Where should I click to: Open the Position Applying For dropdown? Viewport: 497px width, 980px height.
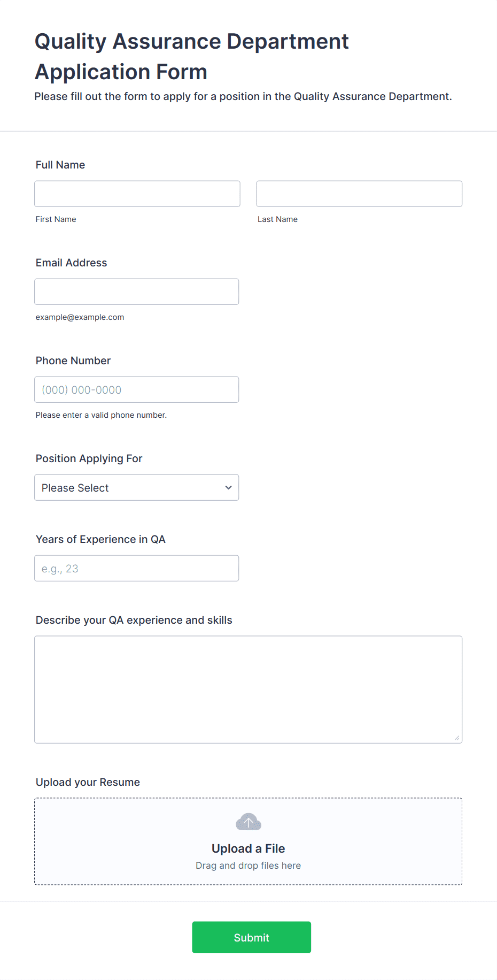tap(137, 487)
